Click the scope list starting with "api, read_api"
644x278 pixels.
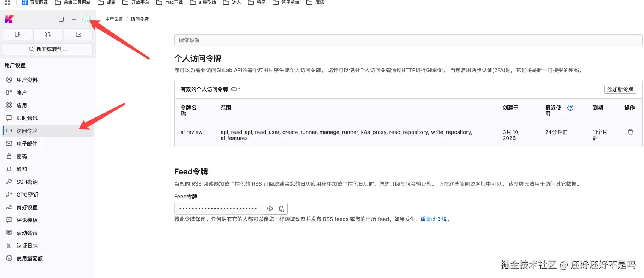(346, 135)
